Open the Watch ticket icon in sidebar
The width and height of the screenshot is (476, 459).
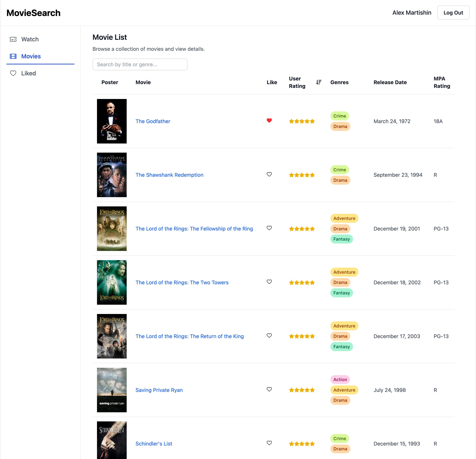(13, 39)
